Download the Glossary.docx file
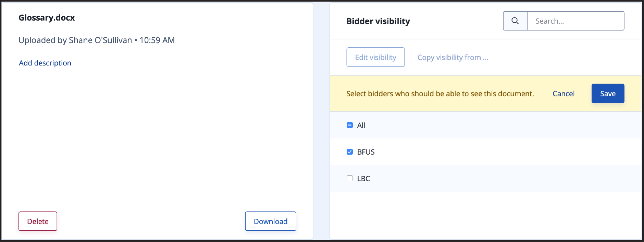The height and width of the screenshot is (242, 644). [271, 221]
